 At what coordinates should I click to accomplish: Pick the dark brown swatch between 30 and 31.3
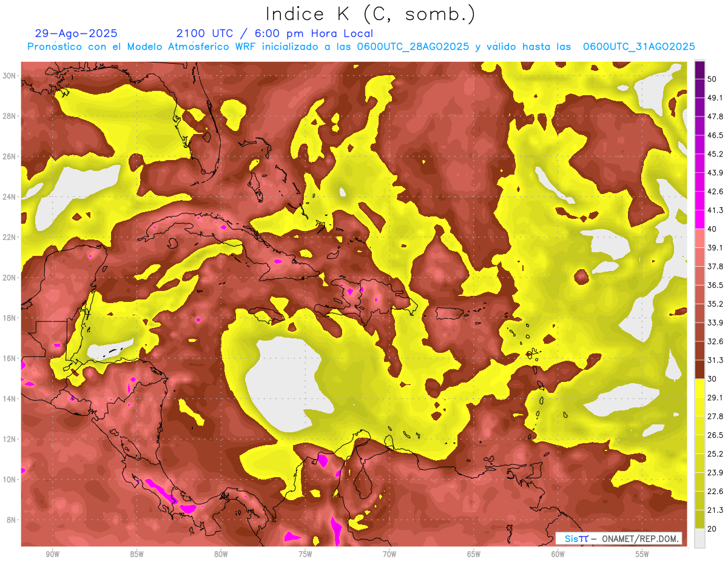(699, 370)
